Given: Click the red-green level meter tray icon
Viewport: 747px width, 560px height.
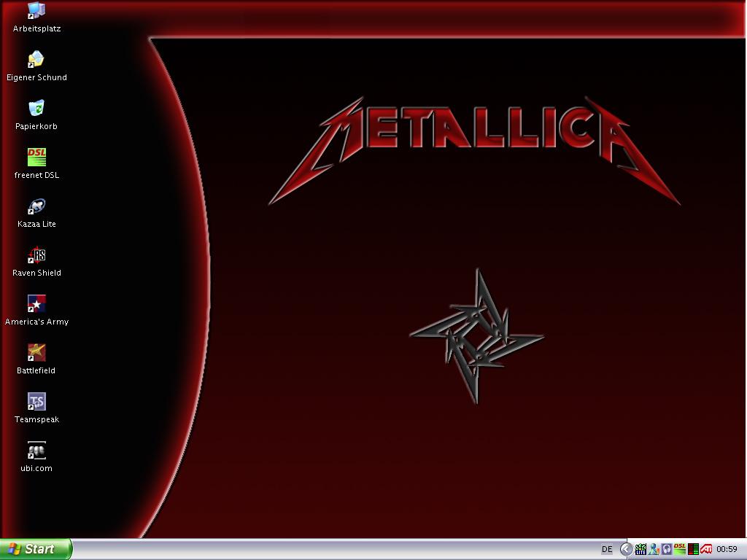Looking at the screenshot, I should click(693, 549).
